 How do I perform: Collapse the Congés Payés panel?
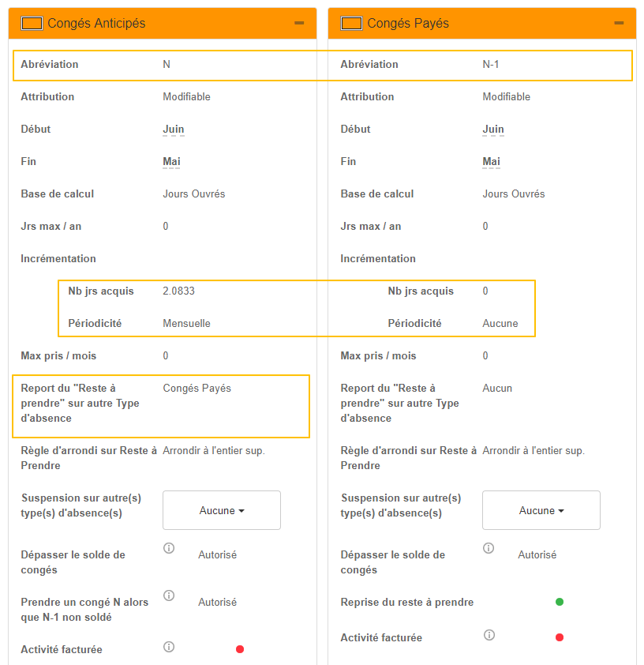[619, 24]
